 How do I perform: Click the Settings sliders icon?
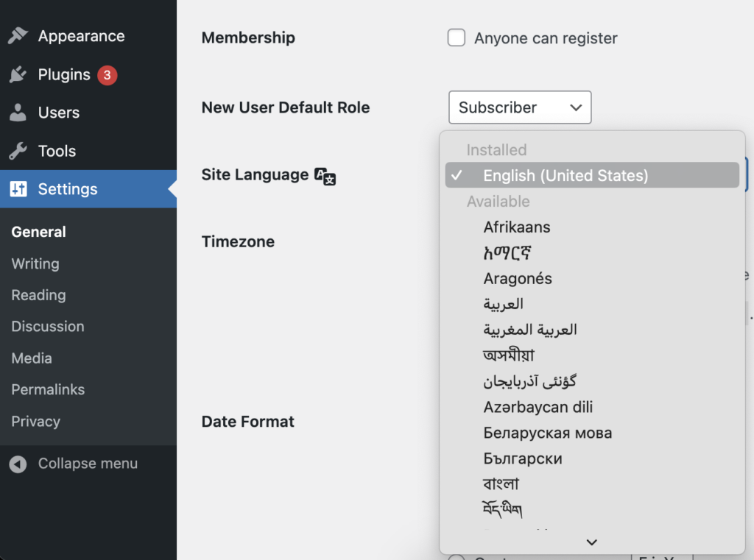[18, 189]
